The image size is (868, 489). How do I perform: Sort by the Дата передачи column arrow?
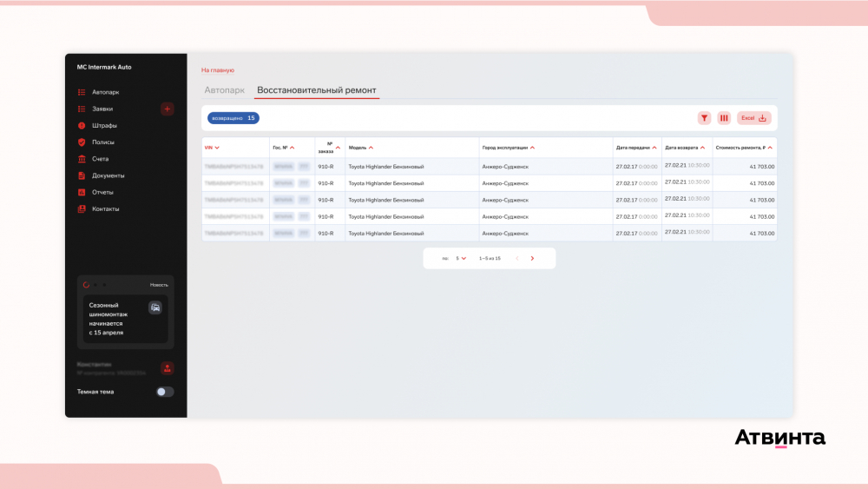[x=654, y=148]
